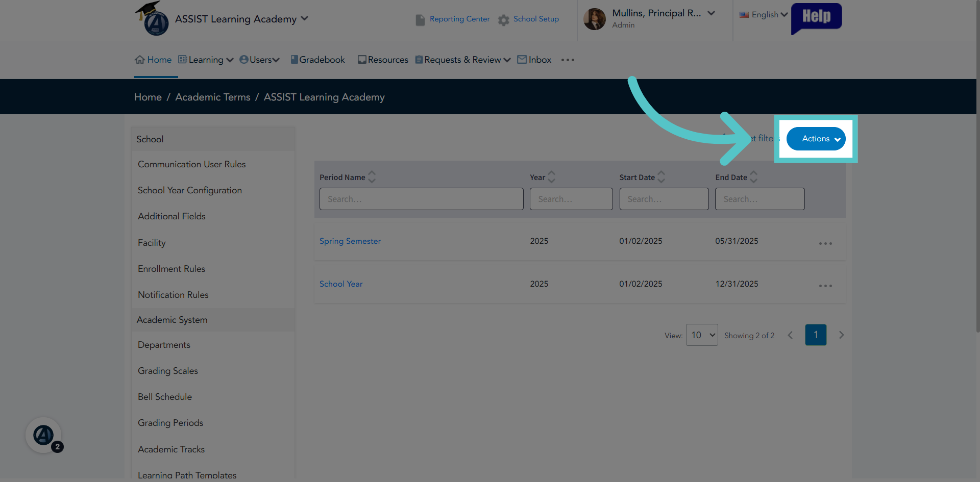
Task: Sort table by Year column
Action: pyautogui.click(x=552, y=177)
